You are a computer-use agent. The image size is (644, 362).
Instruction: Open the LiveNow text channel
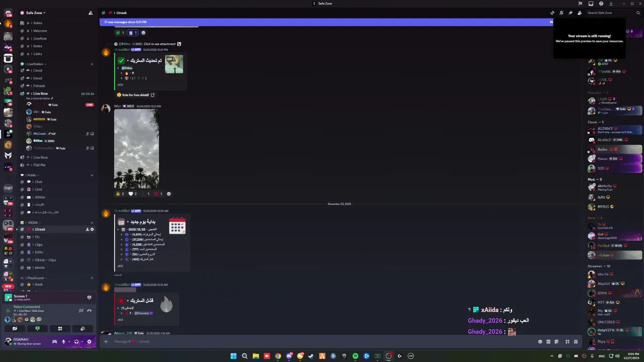tap(56, 38)
